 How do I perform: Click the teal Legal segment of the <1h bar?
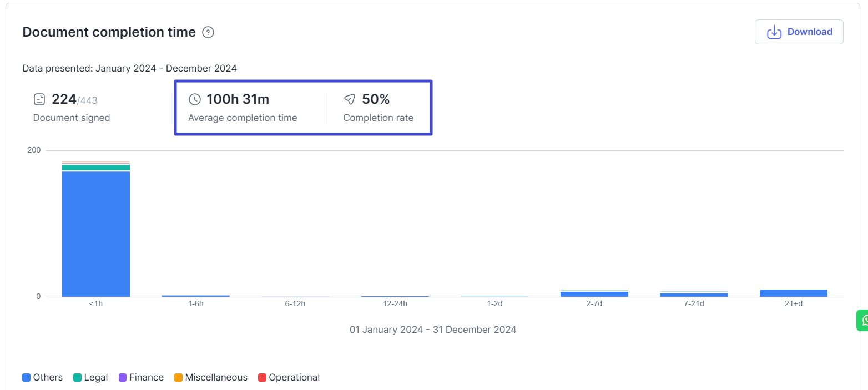click(96, 168)
